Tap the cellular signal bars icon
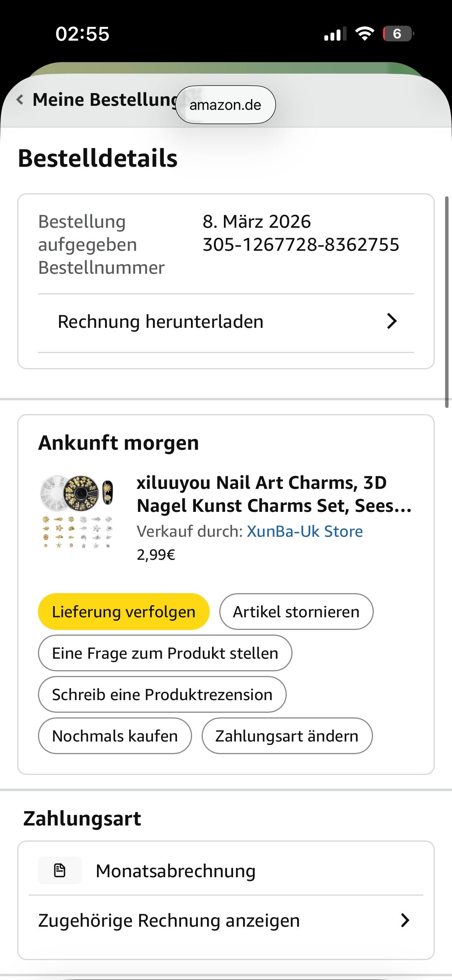 335,34
